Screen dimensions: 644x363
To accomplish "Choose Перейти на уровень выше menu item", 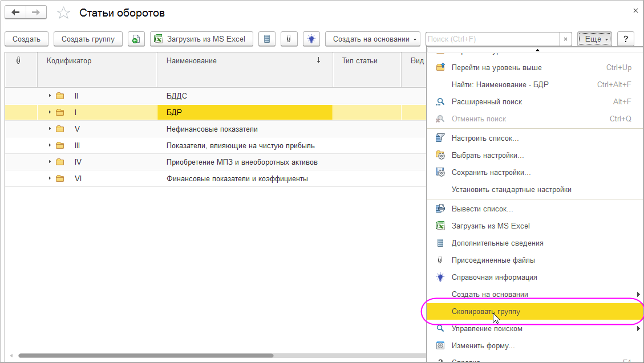I will (x=534, y=68).
